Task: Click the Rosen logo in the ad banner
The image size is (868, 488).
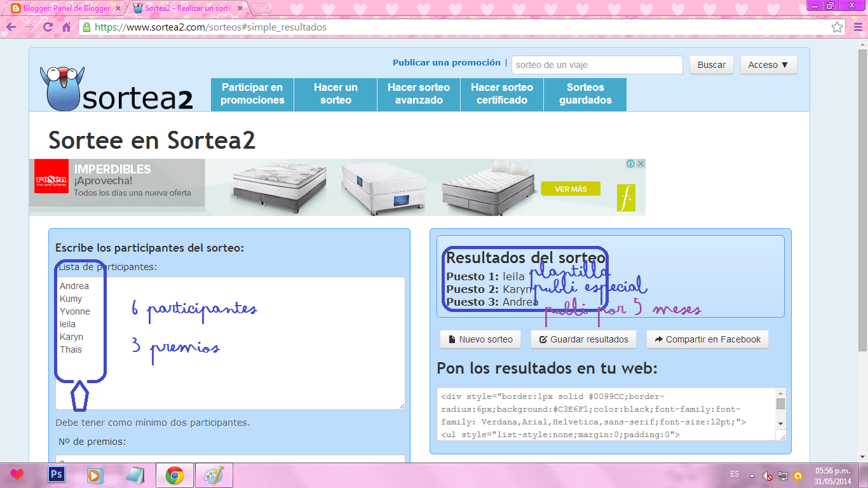Action: 51,176
